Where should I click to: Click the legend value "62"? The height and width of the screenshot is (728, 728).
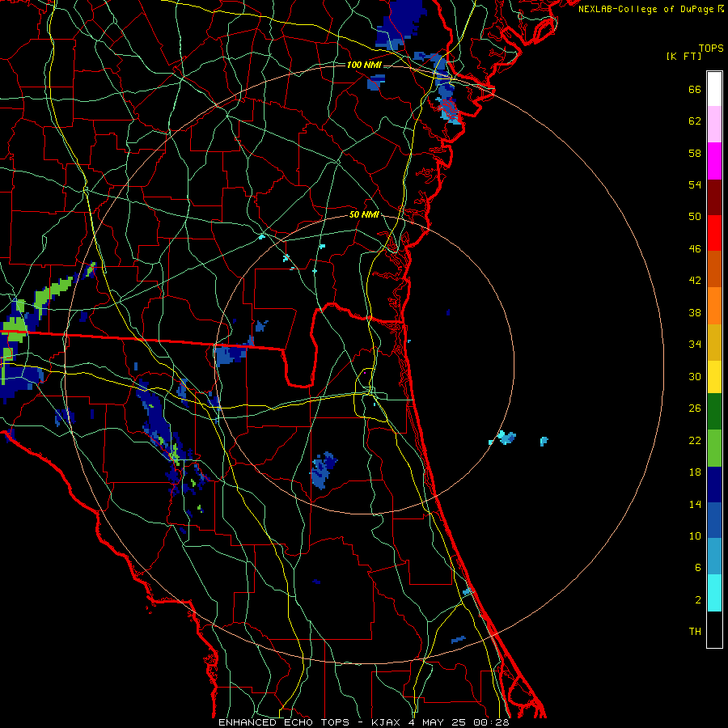[695, 121]
